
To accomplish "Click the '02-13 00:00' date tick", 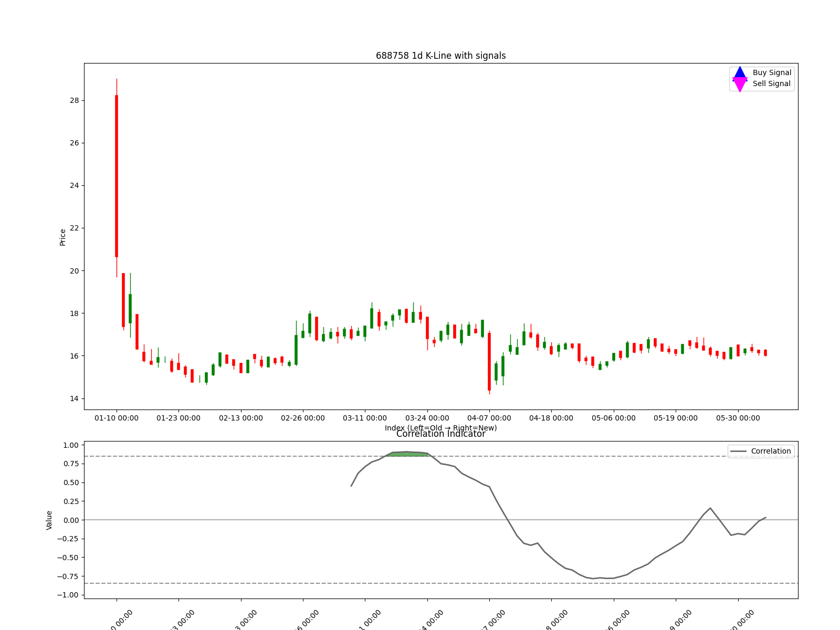I will click(x=241, y=418).
